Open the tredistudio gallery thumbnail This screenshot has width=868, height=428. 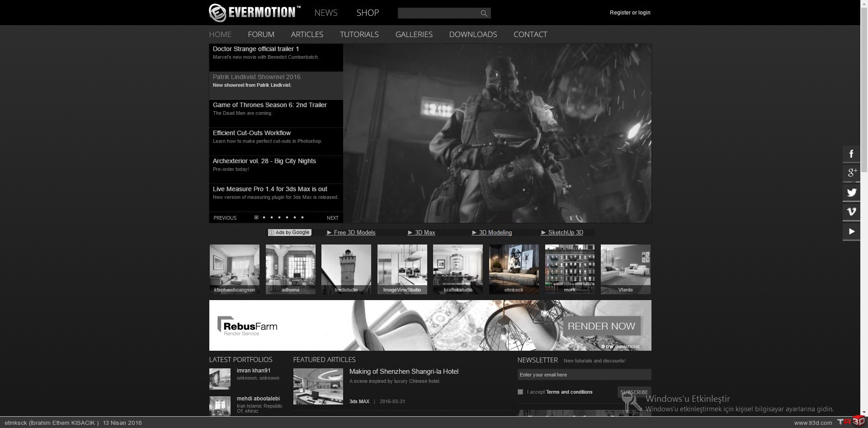click(346, 269)
